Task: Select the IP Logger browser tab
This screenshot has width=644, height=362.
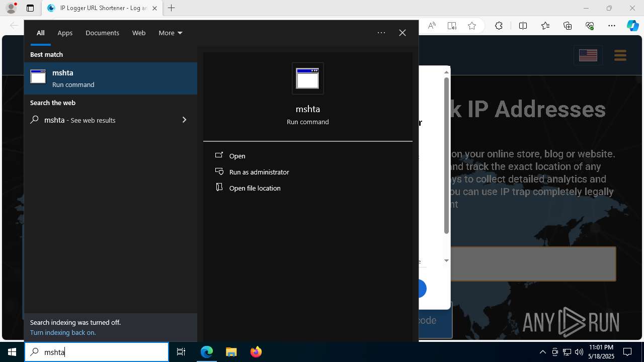Action: tap(102, 8)
